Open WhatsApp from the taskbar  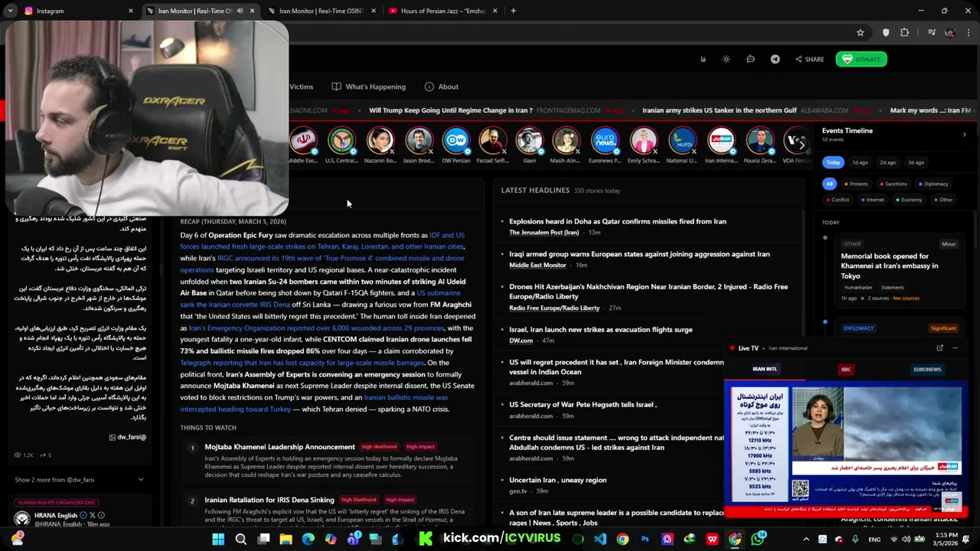tap(758, 539)
